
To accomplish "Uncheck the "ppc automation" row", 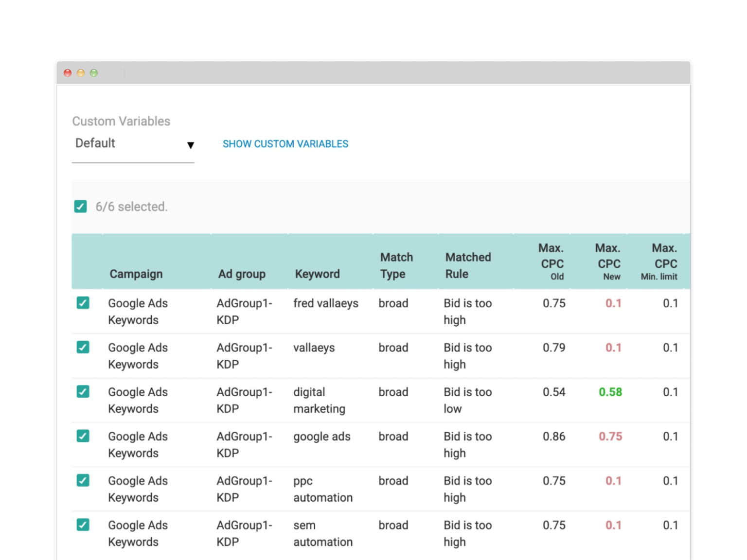I will pos(83,480).
